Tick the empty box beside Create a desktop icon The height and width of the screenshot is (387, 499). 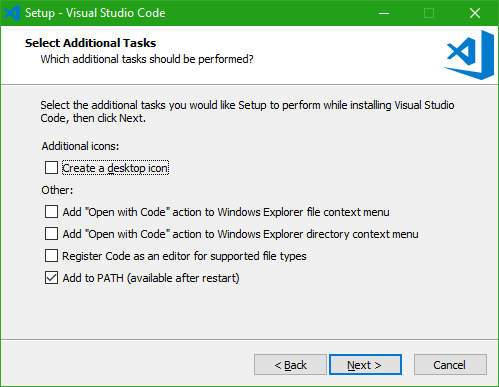point(51,168)
